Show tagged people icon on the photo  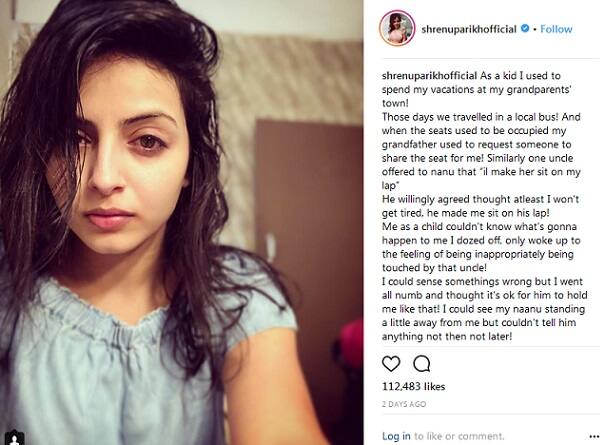tap(15, 438)
